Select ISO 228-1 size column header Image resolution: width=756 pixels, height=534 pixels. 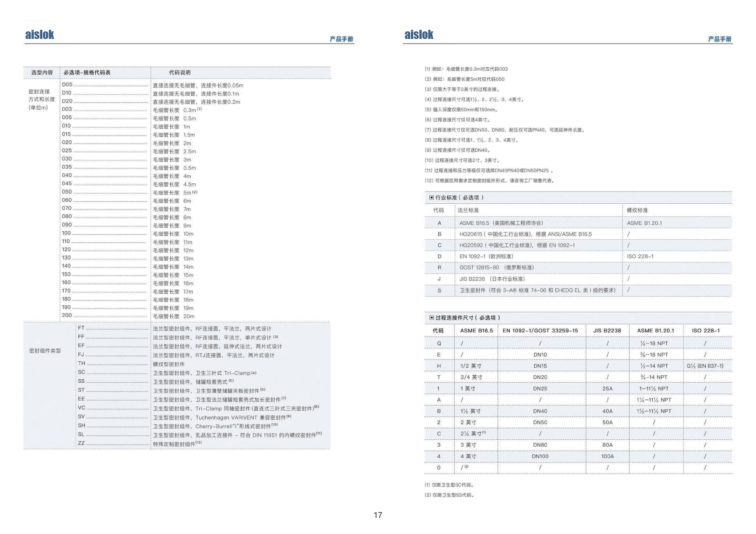click(x=706, y=331)
